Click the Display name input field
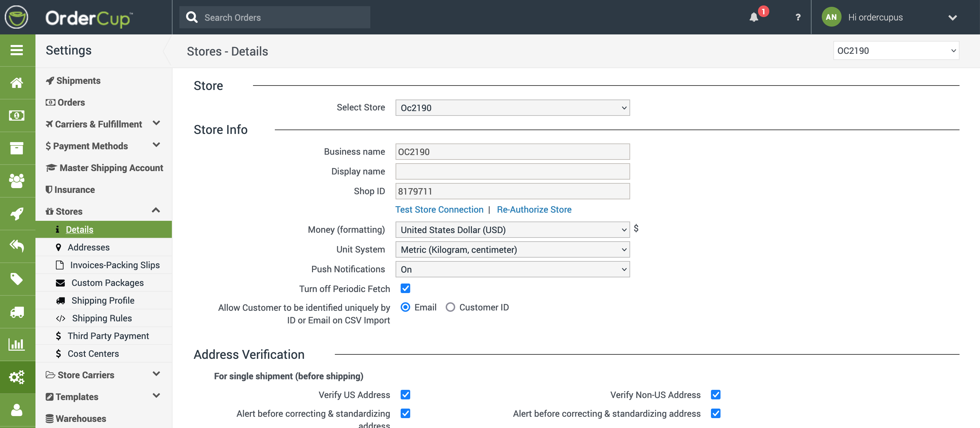The width and height of the screenshot is (980, 428). click(x=512, y=171)
